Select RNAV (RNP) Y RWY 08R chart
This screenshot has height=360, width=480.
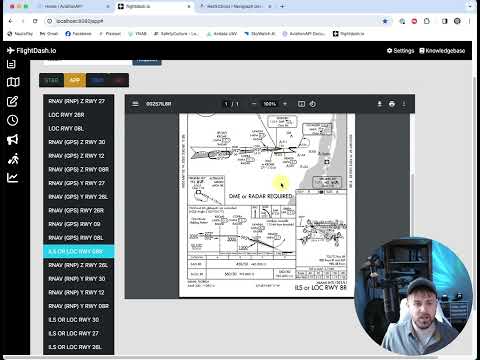pyautogui.click(x=79, y=306)
